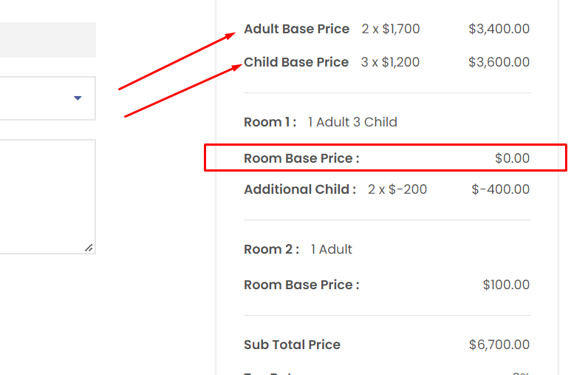Click the $6,700.00 sub total amount

pos(499,345)
